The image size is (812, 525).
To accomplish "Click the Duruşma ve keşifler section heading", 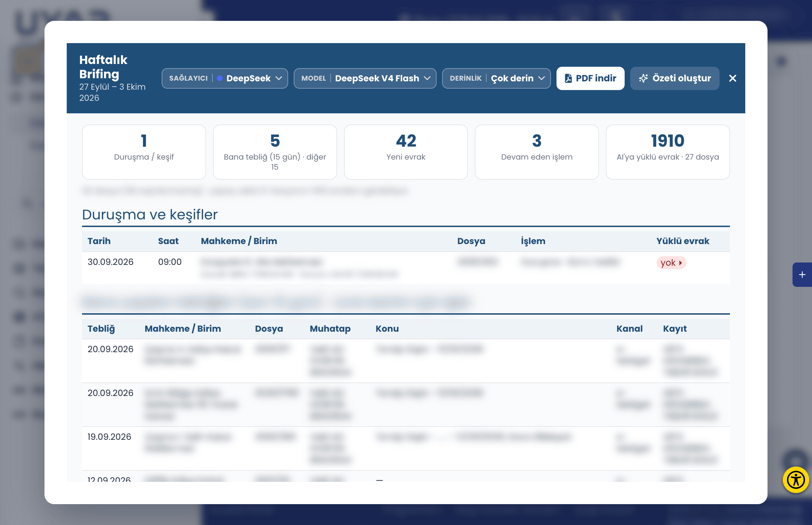I will [x=150, y=215].
